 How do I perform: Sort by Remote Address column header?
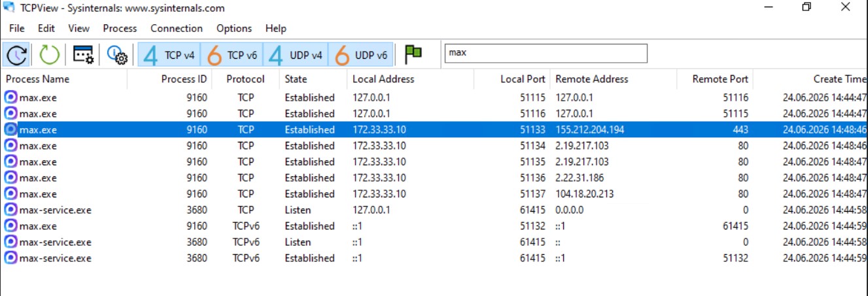point(613,79)
